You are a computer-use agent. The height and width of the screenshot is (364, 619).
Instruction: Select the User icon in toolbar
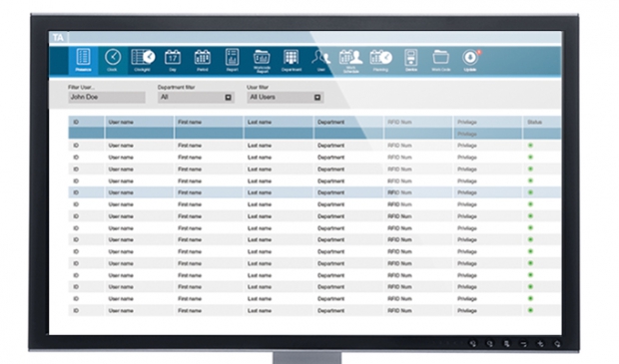coord(320,60)
